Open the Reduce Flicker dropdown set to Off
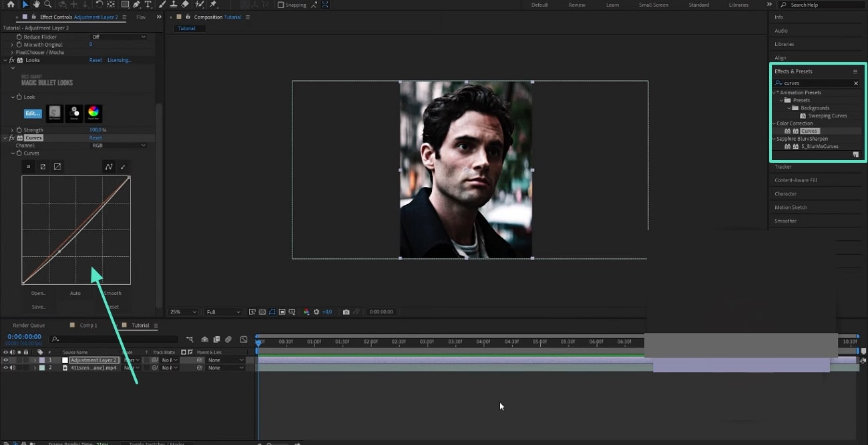The height and width of the screenshot is (445, 868). (118, 37)
